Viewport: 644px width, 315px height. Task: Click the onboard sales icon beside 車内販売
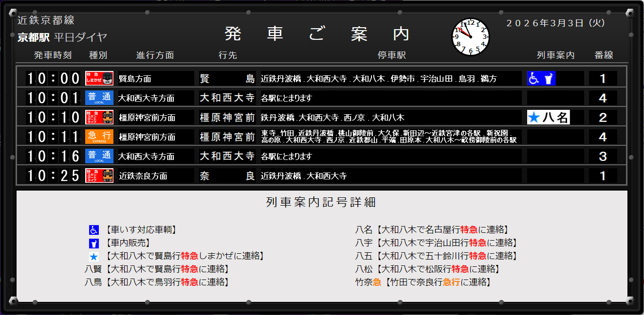tap(94, 243)
